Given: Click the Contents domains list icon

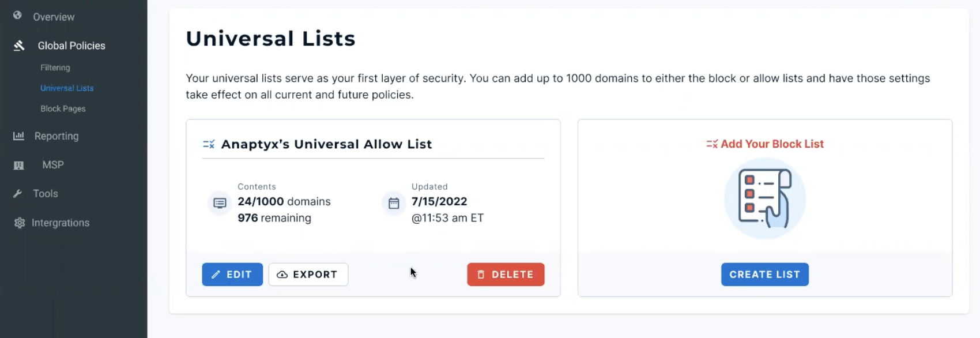Looking at the screenshot, I should coord(220,203).
